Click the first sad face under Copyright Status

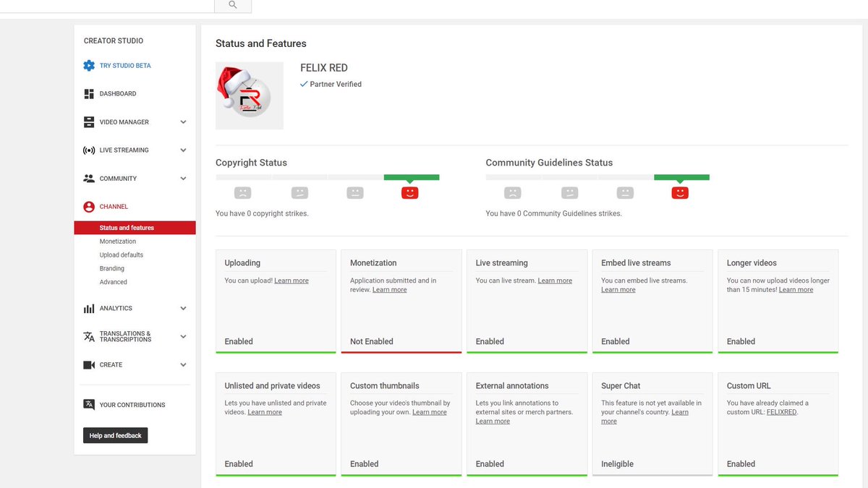coord(242,193)
